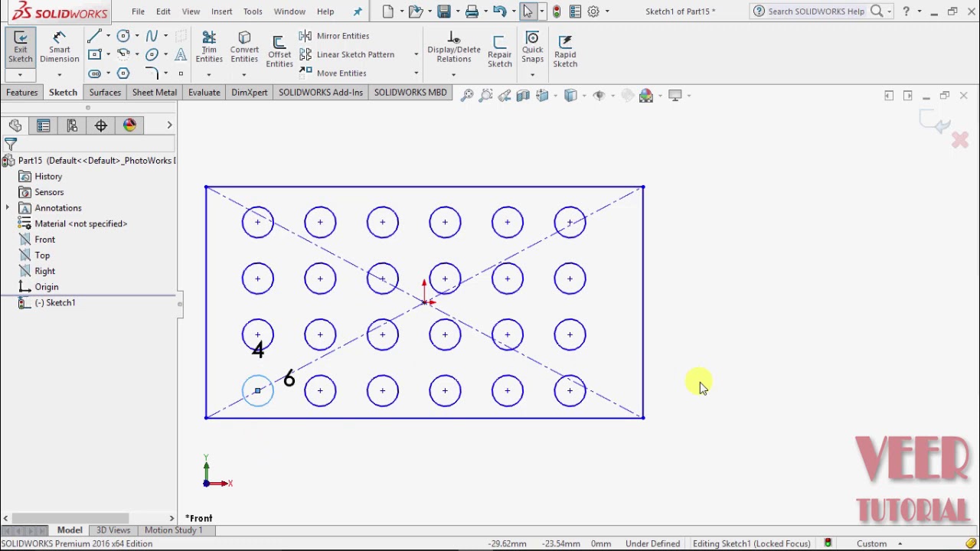Open the Motion Study 1 tab
Image resolution: width=980 pixels, height=551 pixels.
(174, 530)
